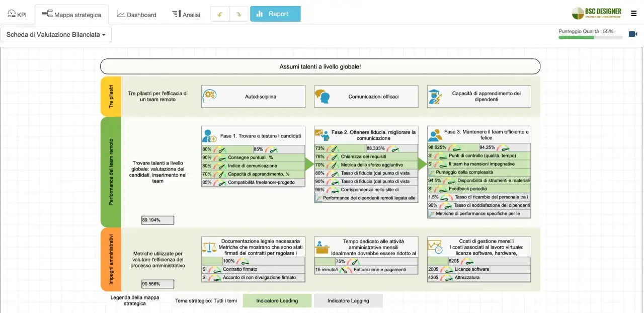Click the Autodisciplina gears icon
Screen dimensions: 644x313
(x=209, y=96)
